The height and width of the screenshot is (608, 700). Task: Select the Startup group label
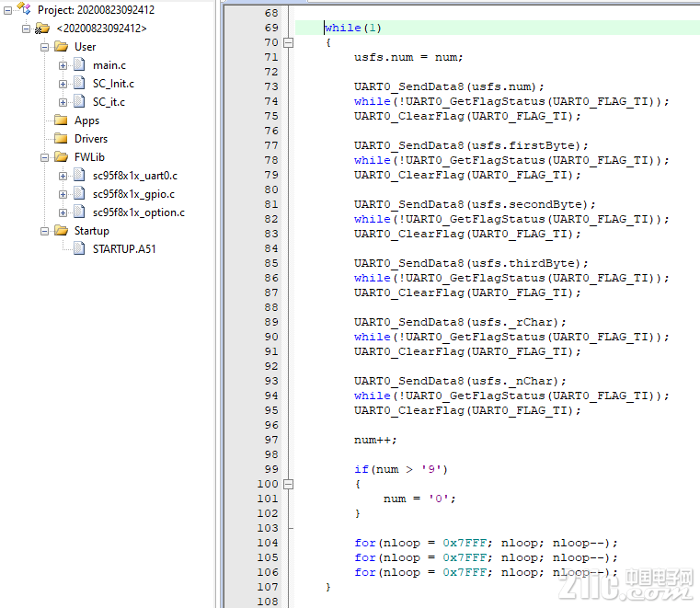(91, 231)
